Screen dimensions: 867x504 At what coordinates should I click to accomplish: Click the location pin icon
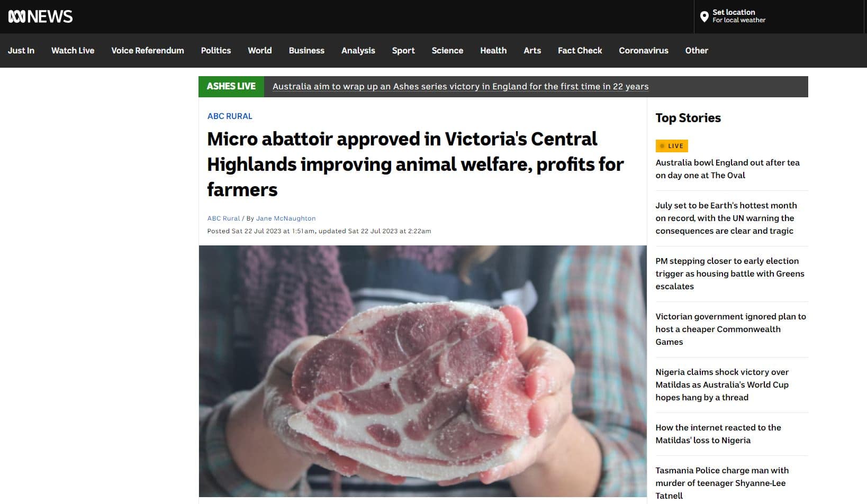coord(704,17)
